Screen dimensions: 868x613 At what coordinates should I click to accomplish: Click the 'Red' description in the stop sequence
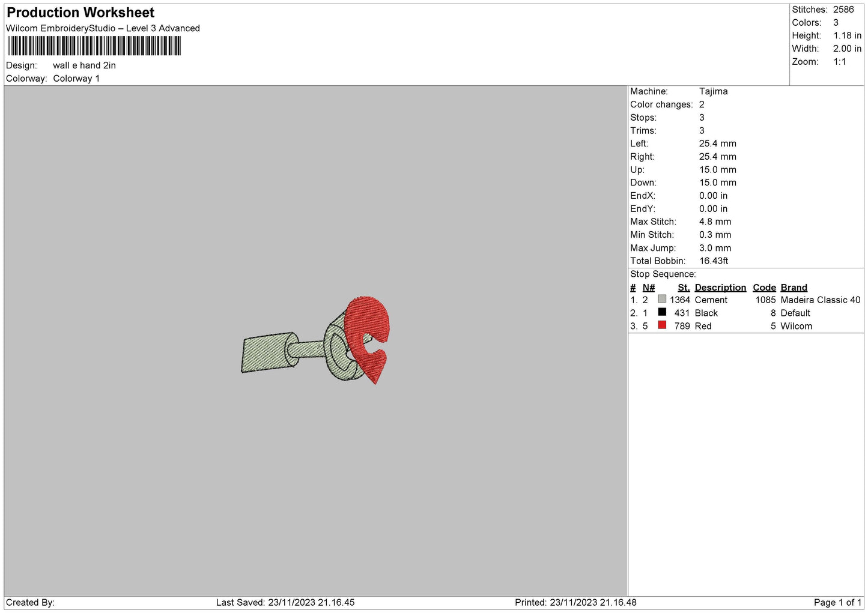(x=703, y=327)
